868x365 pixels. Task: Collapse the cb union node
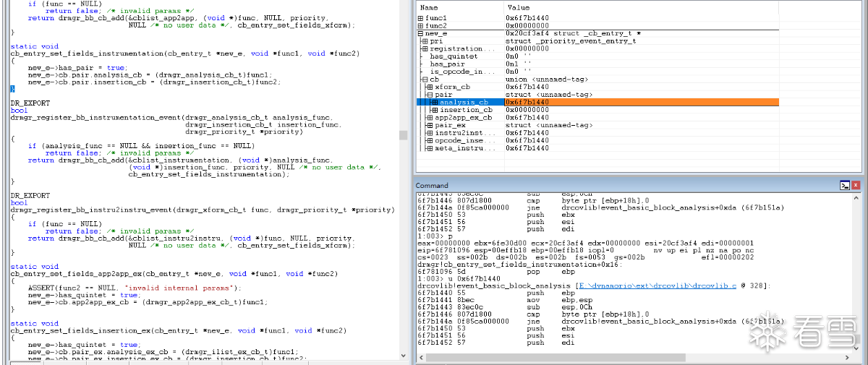click(x=425, y=79)
